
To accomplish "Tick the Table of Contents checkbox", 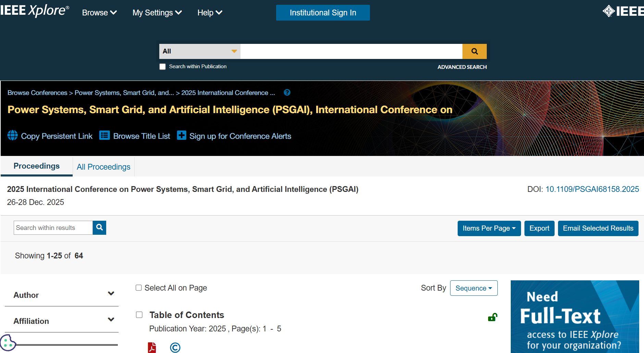I will 139,315.
